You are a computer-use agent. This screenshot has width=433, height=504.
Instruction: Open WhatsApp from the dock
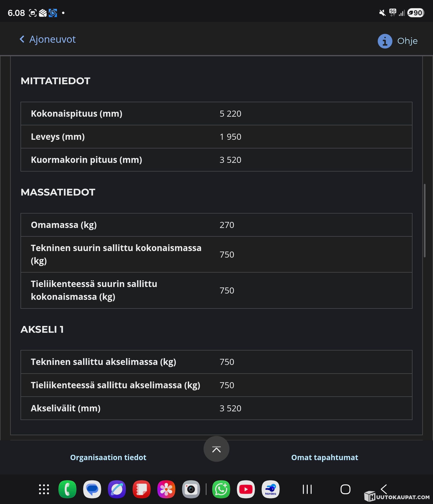click(221, 489)
